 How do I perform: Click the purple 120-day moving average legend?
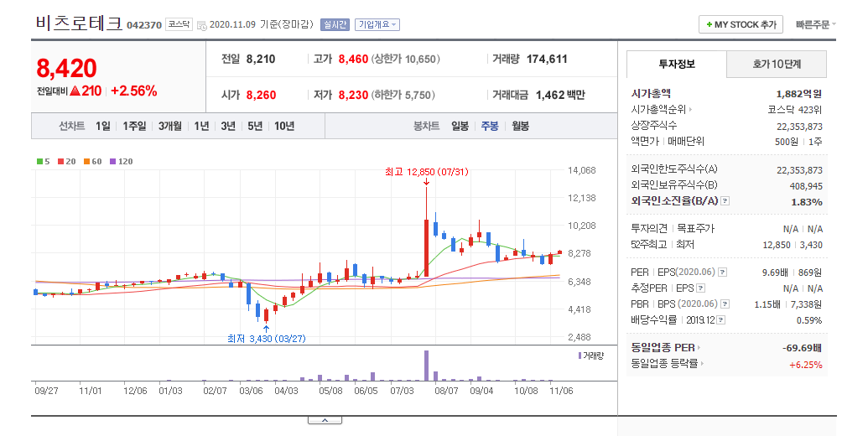click(122, 162)
